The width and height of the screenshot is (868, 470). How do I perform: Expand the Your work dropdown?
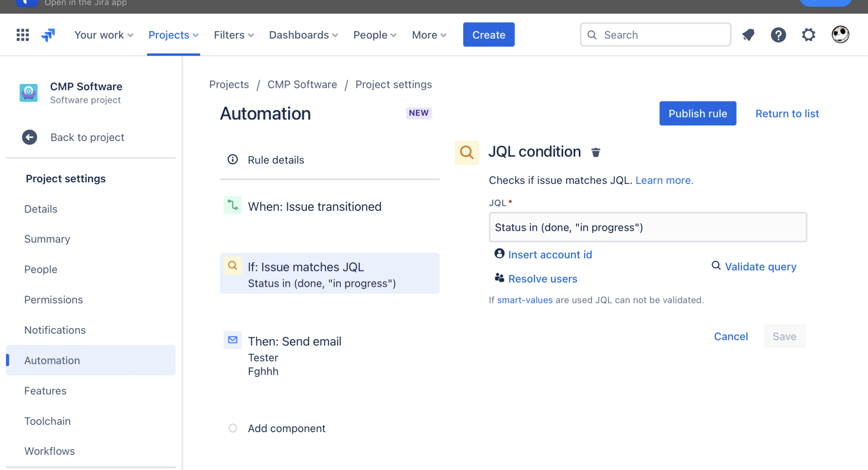tap(104, 35)
